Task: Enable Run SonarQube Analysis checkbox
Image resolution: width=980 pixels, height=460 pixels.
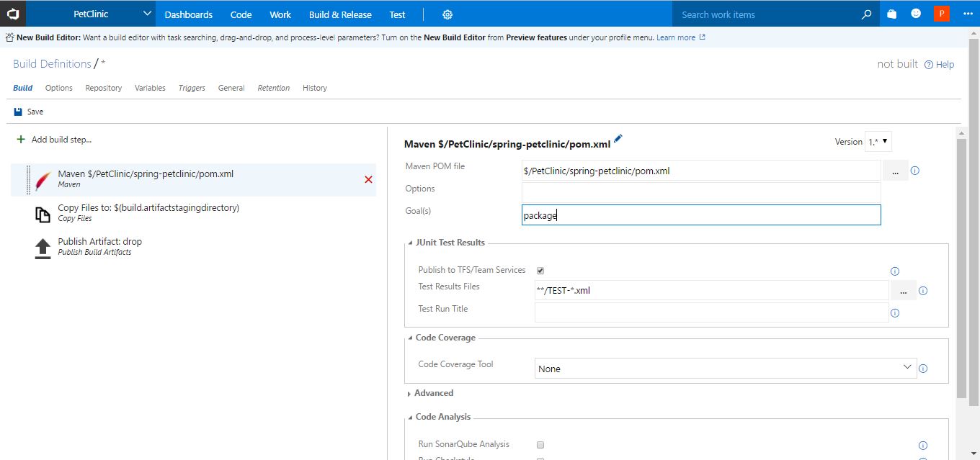Action: coord(540,445)
